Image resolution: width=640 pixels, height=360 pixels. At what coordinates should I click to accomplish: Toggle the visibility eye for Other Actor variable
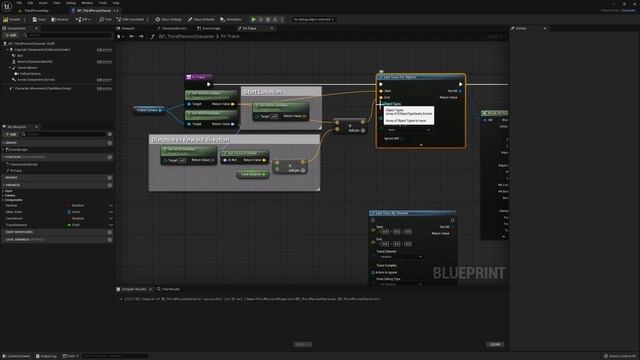(x=111, y=212)
